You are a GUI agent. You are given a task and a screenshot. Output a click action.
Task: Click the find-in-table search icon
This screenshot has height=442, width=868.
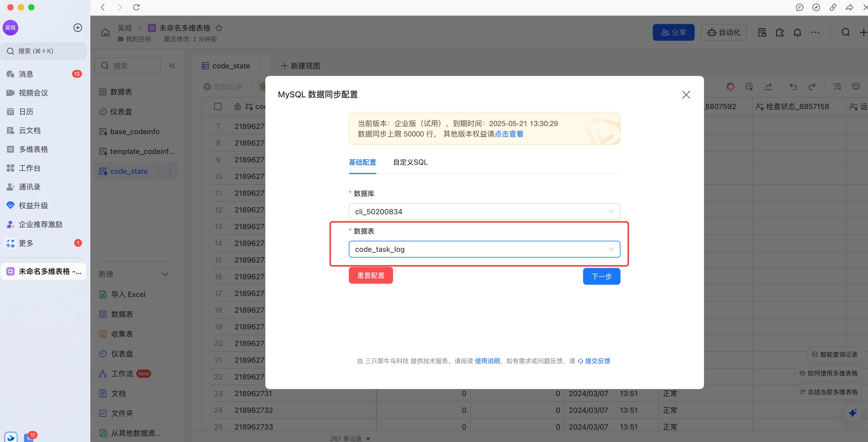pos(837,87)
